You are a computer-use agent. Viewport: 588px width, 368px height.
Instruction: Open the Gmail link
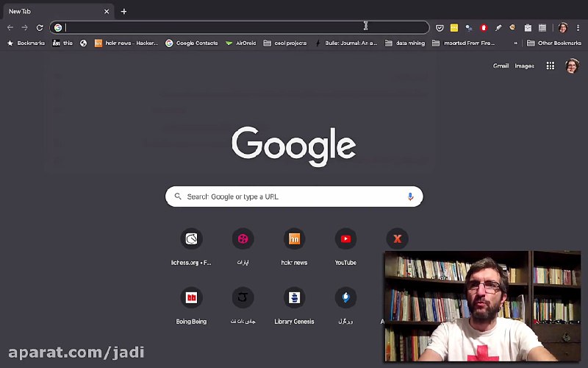501,66
